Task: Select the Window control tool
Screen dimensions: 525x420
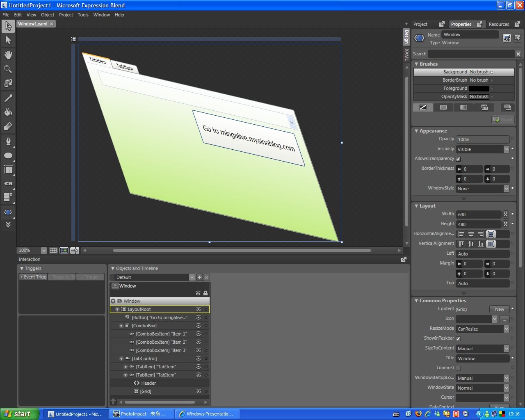Action: coord(8,212)
